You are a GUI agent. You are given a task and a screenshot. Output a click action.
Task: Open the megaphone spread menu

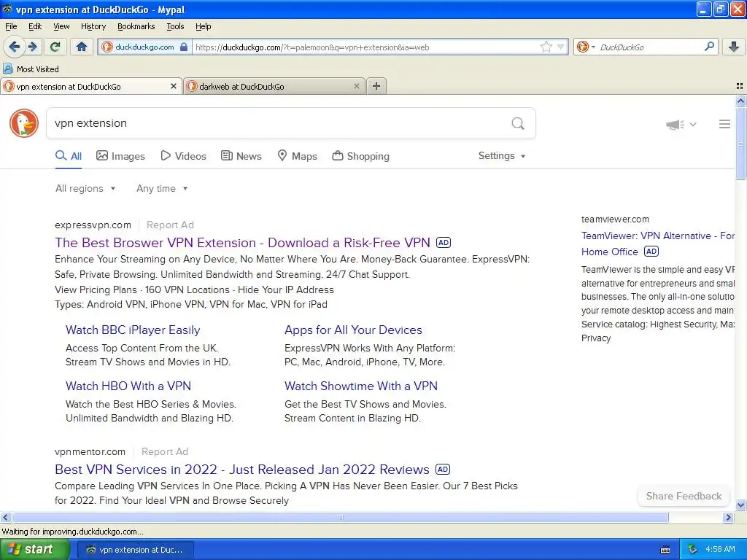(x=681, y=124)
